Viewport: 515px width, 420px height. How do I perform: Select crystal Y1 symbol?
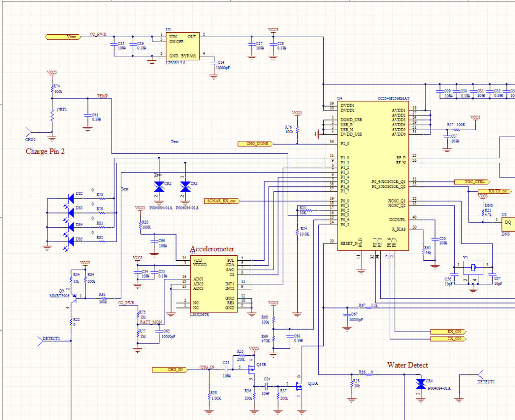pos(473,266)
